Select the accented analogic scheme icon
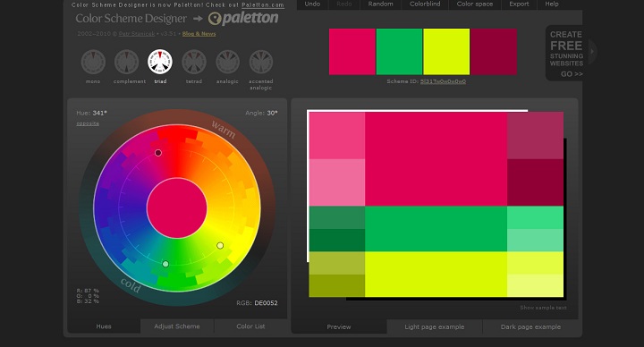 (x=261, y=62)
